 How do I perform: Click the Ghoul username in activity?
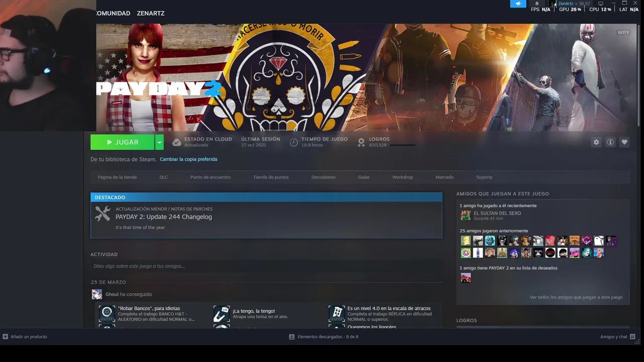[112, 294]
